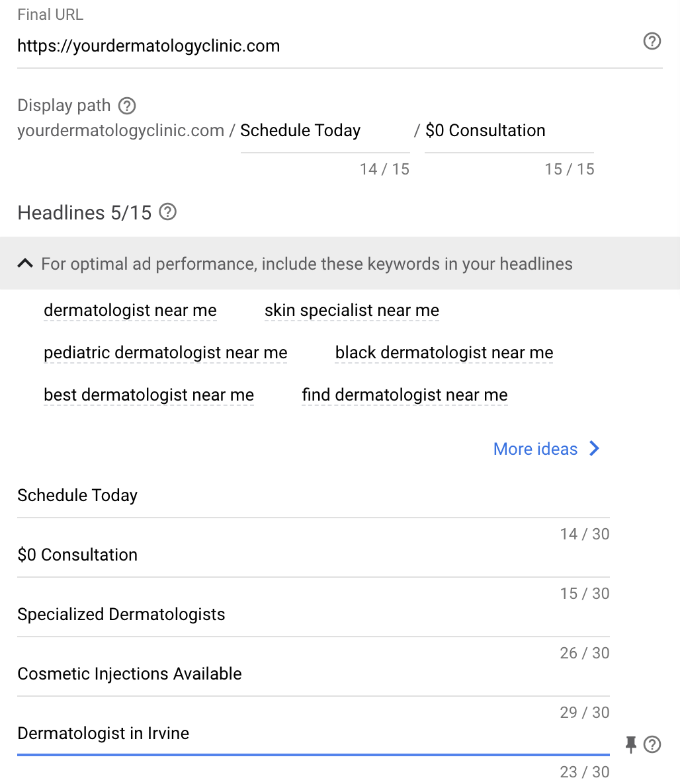Click the 29 / 30 character counter

[585, 713]
